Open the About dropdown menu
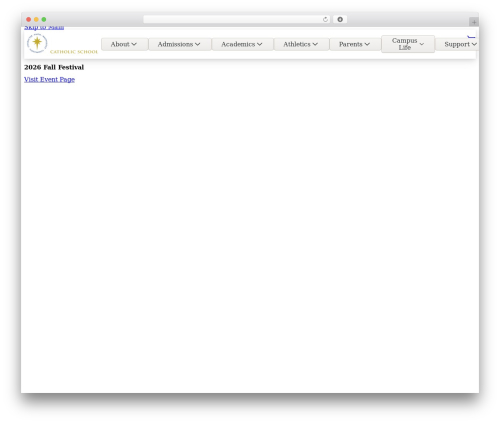 [124, 44]
